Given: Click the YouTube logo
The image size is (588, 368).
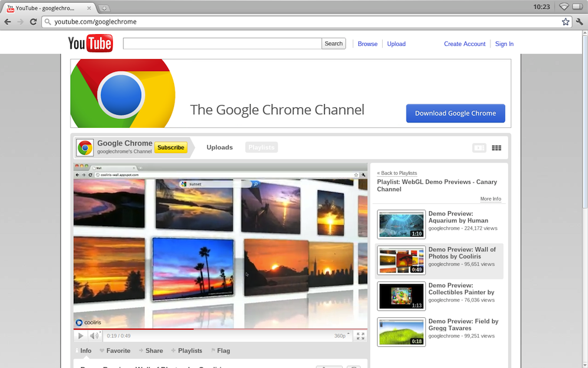Looking at the screenshot, I should 90,44.
